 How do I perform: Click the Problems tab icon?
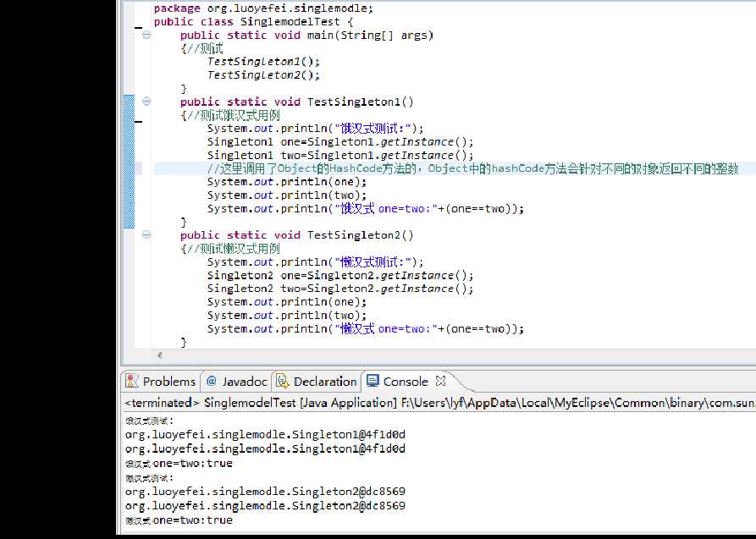tap(131, 381)
